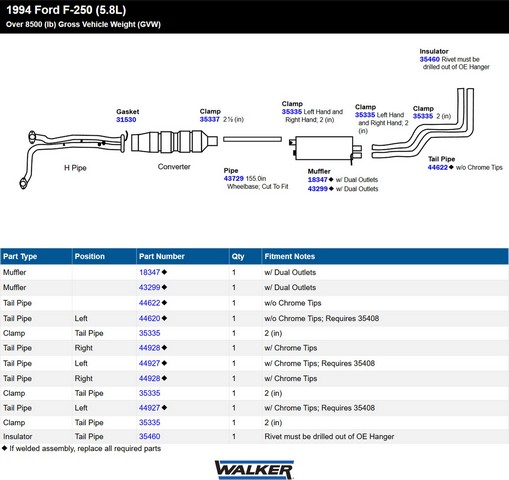Screen dimensions: 509x480
Task: Open Insulator 35460 link in diagram
Action: [x=430, y=59]
